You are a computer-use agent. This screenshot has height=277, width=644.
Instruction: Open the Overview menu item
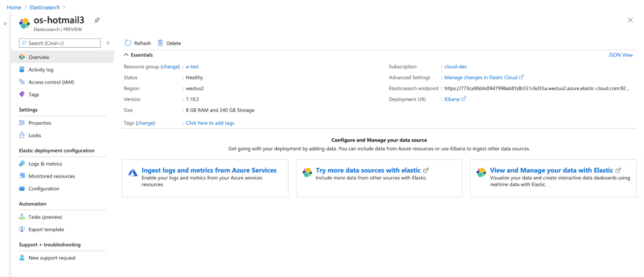tap(62, 57)
